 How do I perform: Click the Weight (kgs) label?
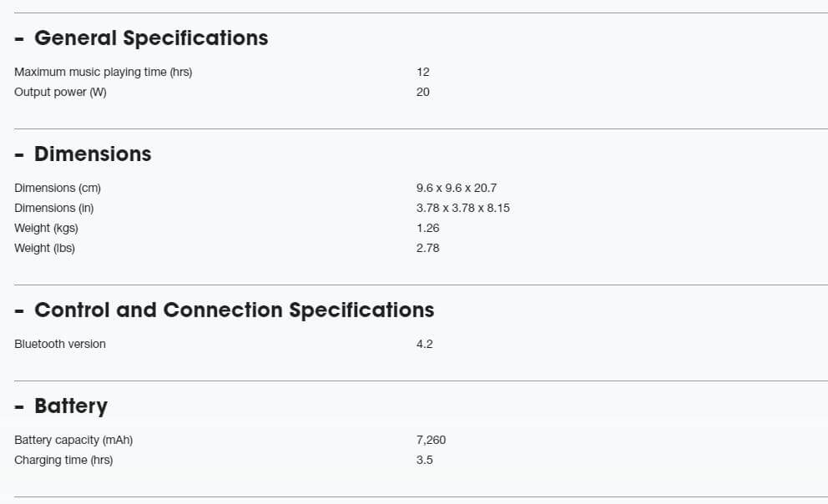pos(46,229)
